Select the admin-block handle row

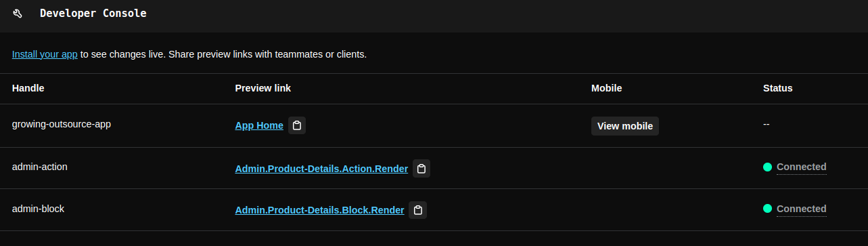[x=434, y=209]
